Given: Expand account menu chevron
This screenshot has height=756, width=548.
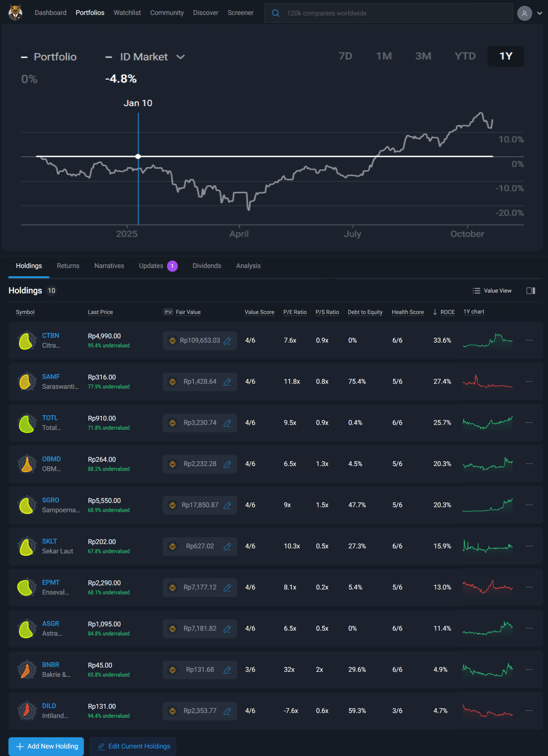Looking at the screenshot, I should click(539, 13).
